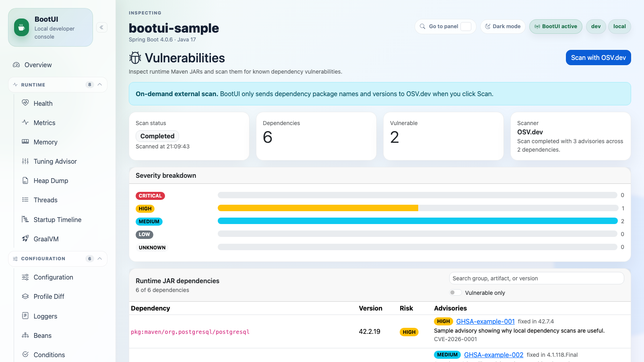Click the Go to panel button

445,27
